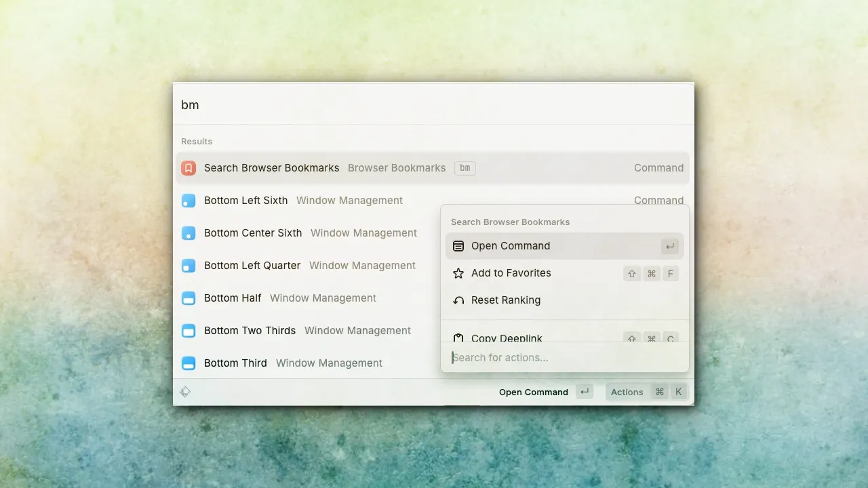Select the Bottom Two Thirds result
The height and width of the screenshot is (488, 868).
(x=308, y=331)
